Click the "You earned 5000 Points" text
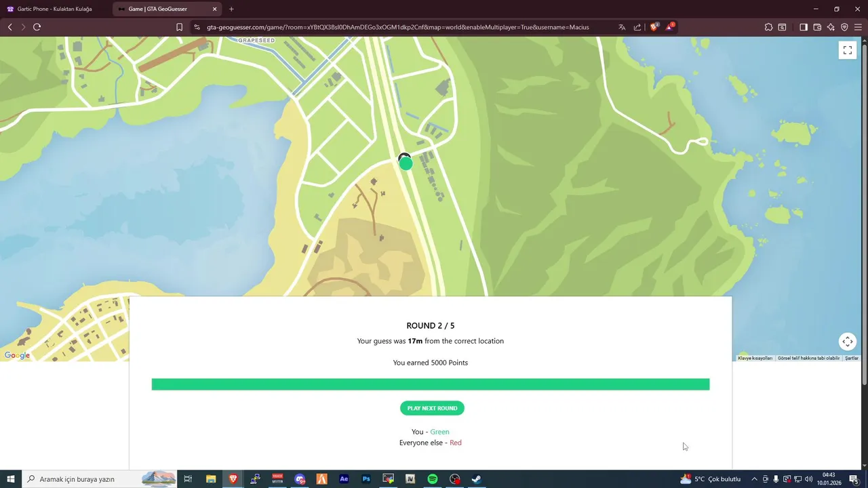Viewport: 868px width, 488px height. pos(431,363)
